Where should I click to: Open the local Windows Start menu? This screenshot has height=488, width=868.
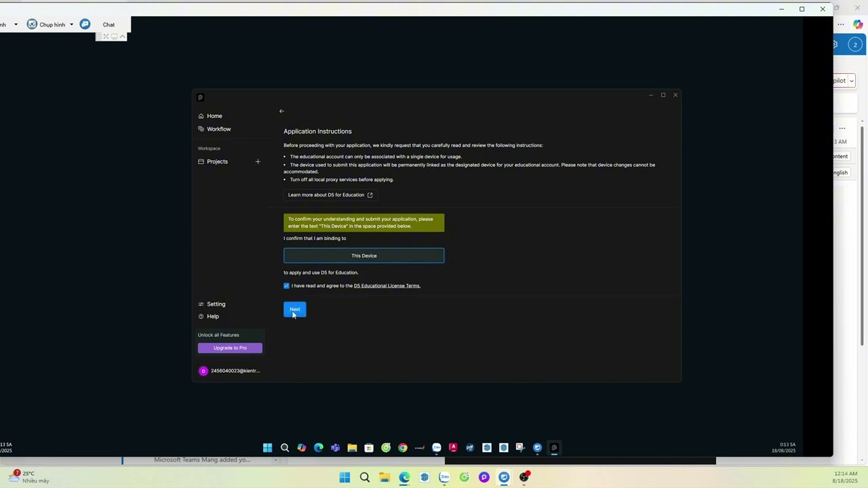344,478
